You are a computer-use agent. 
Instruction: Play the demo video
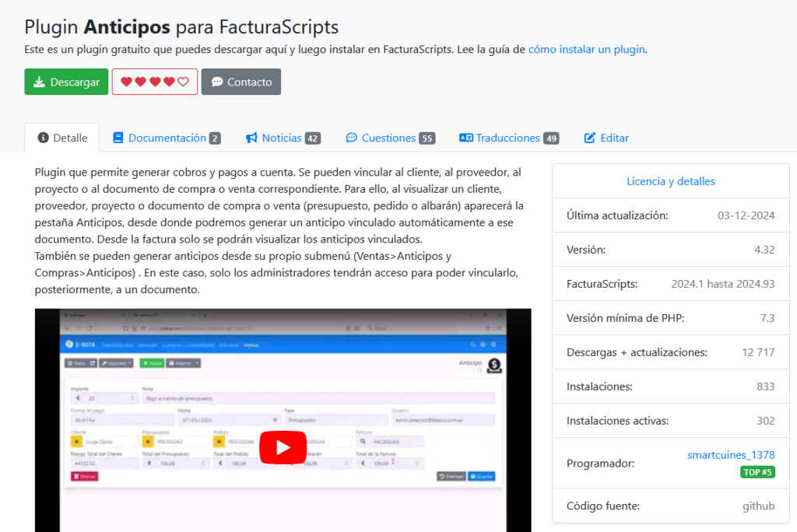tap(283, 447)
